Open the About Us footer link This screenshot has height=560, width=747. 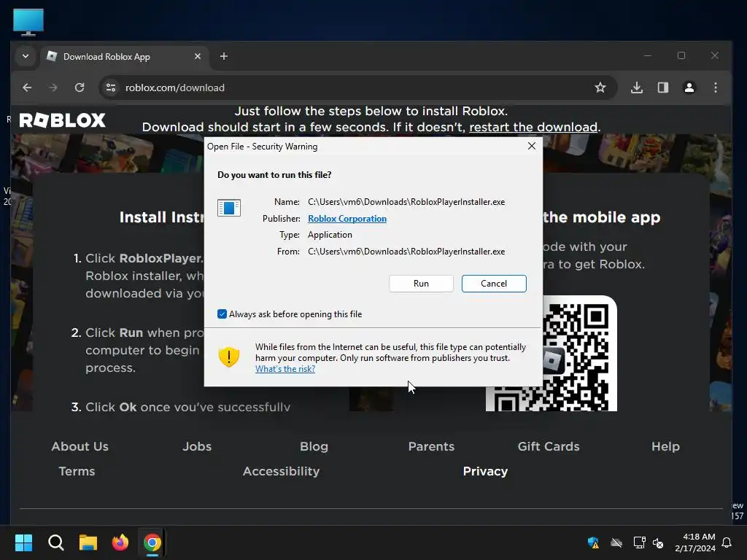click(80, 446)
